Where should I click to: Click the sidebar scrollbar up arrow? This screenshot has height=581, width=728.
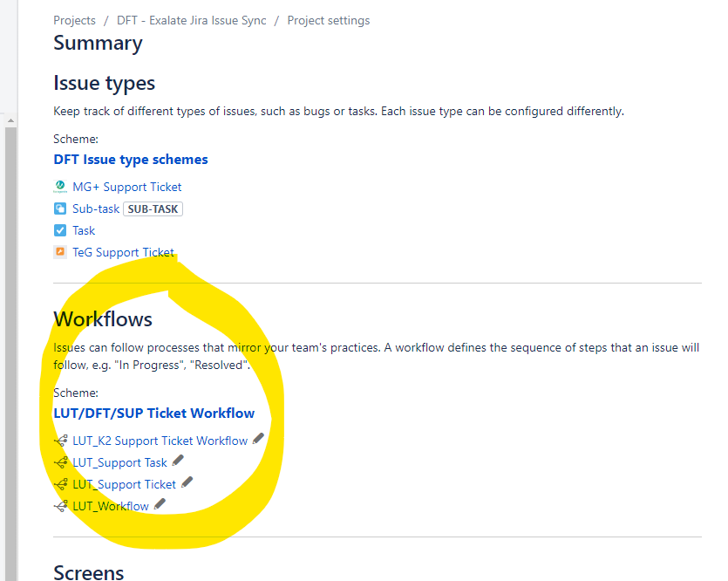(10, 120)
